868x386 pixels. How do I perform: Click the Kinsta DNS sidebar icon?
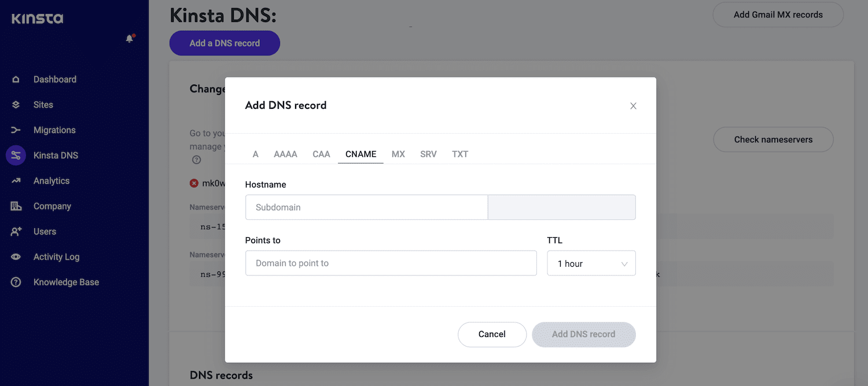[16, 155]
